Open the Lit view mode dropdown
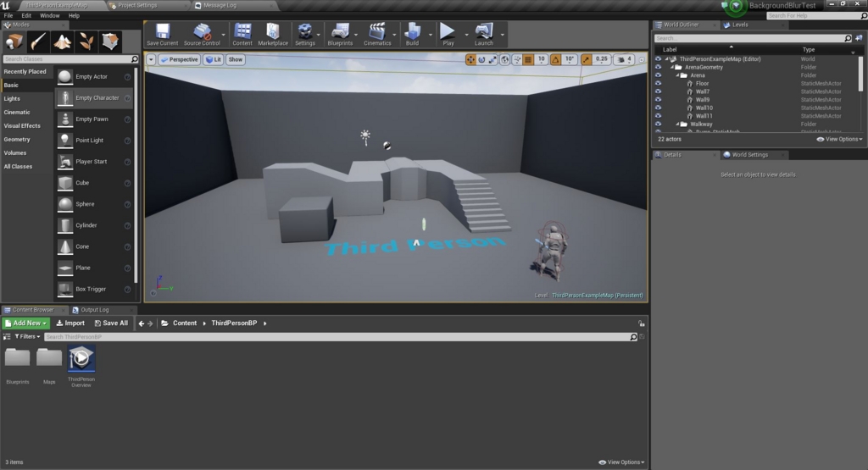Viewport: 868px width, 470px height. (213, 59)
